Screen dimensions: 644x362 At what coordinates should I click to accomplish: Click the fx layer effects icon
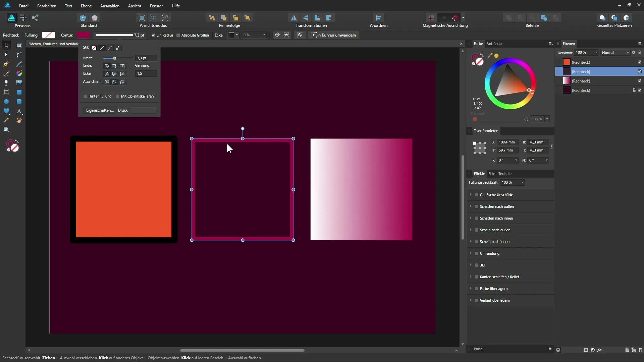(x=600, y=350)
